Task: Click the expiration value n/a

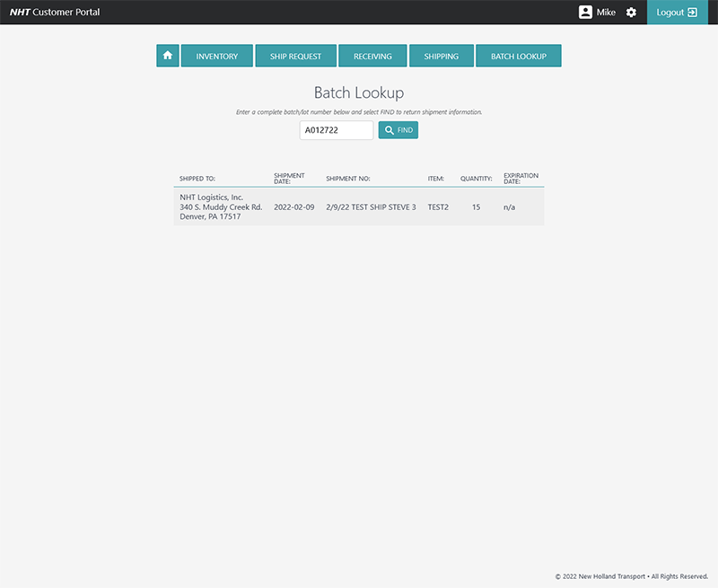Action: pyautogui.click(x=509, y=207)
